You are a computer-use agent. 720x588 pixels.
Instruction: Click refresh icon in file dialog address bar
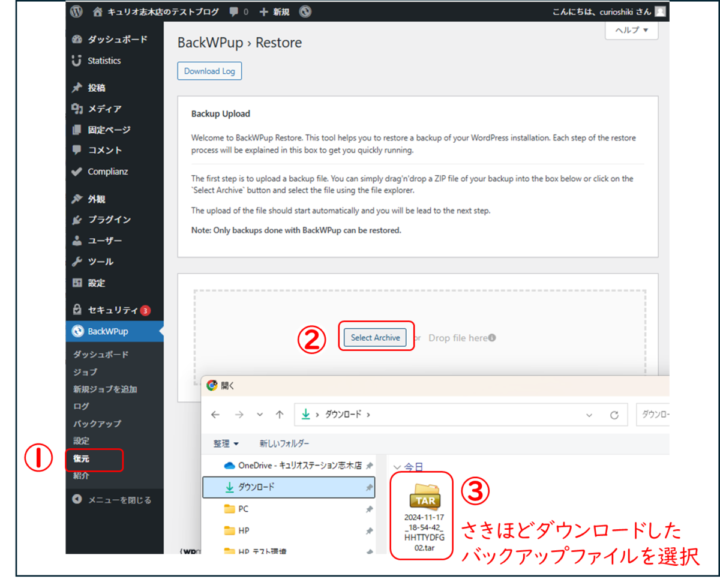[x=614, y=415]
